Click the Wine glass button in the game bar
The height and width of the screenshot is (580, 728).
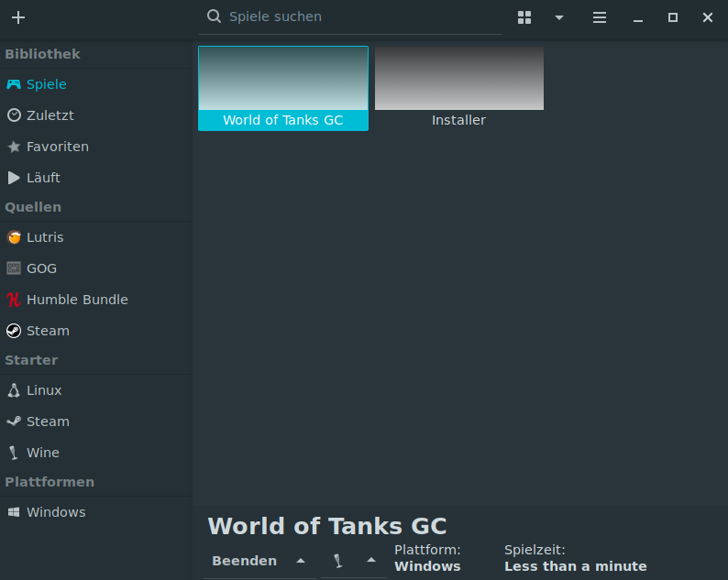tap(338, 562)
